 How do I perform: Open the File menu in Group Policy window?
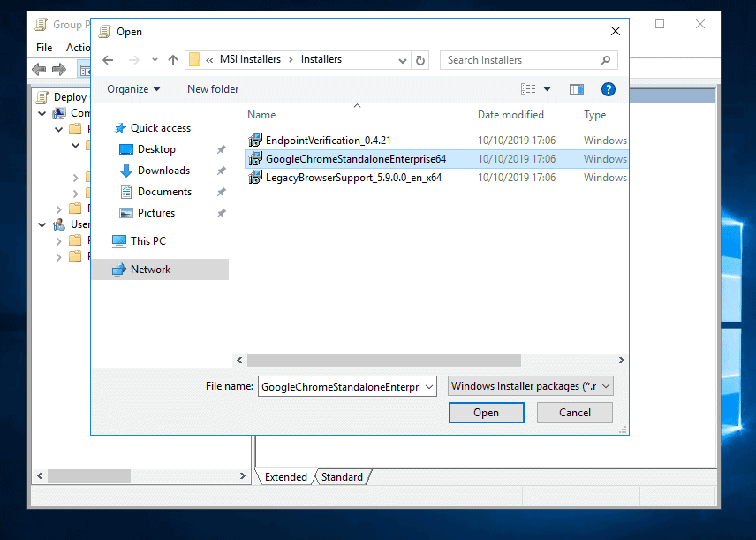[x=44, y=48]
